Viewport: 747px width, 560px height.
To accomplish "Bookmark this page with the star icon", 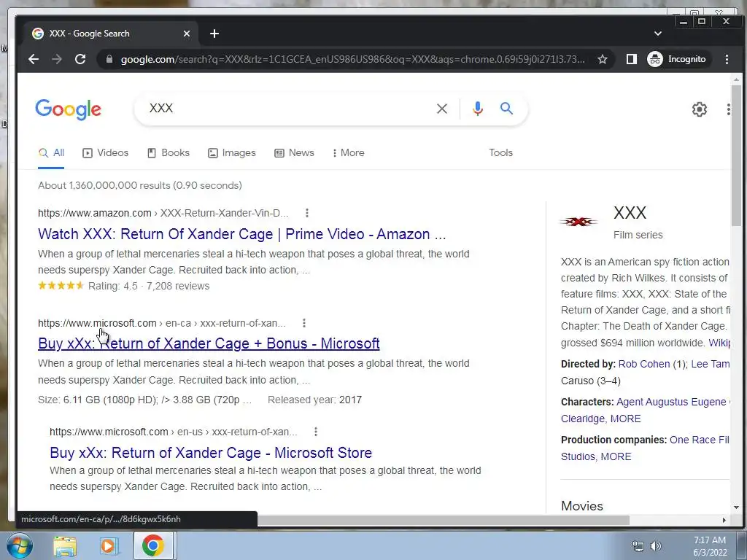I will coord(602,59).
